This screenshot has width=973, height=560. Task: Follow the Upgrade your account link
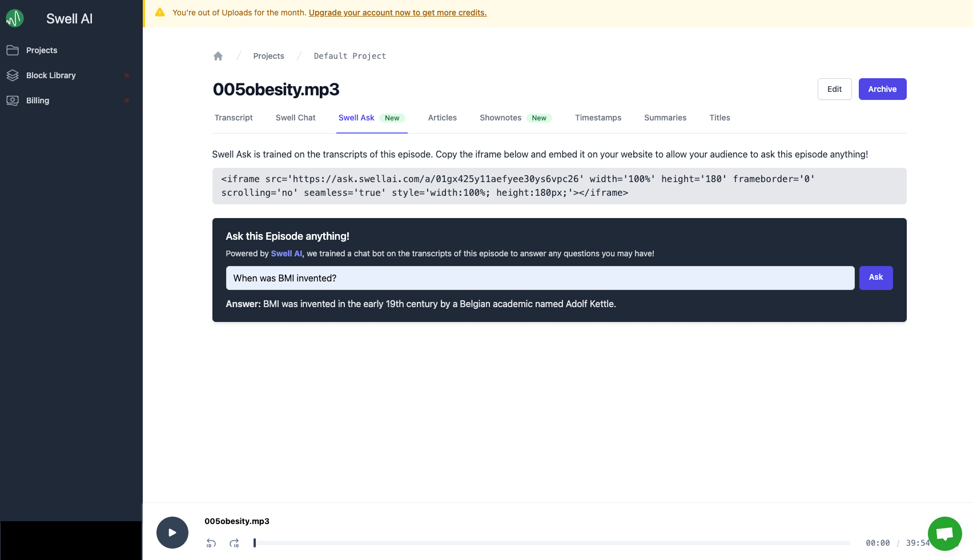point(397,12)
